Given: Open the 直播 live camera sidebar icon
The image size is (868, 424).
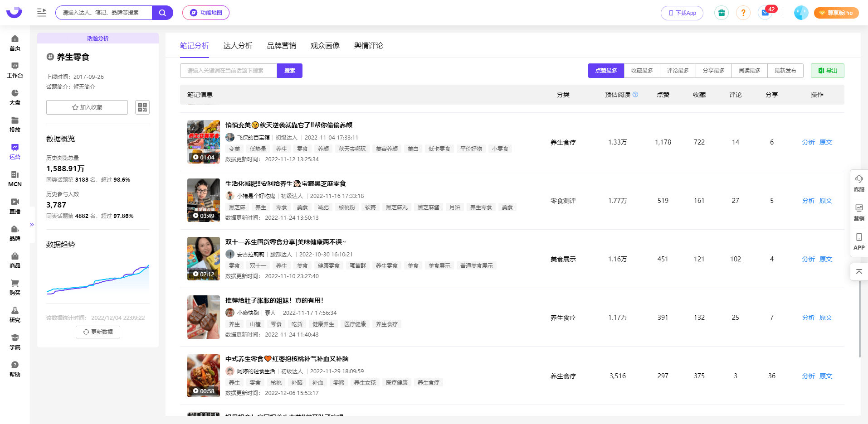Looking at the screenshot, I should (x=15, y=206).
